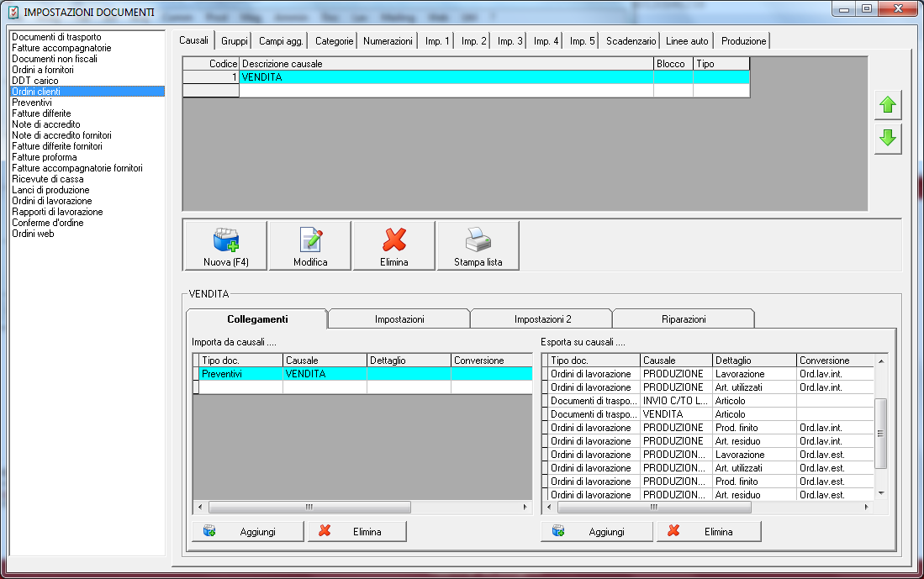Click the scroll-down arrow of the export table
The height and width of the screenshot is (579, 924).
(x=881, y=493)
